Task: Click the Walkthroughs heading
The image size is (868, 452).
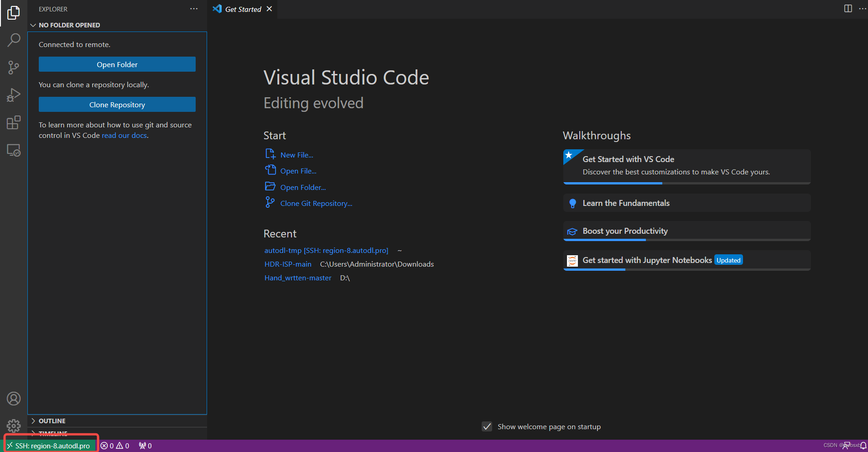Action: tap(597, 136)
